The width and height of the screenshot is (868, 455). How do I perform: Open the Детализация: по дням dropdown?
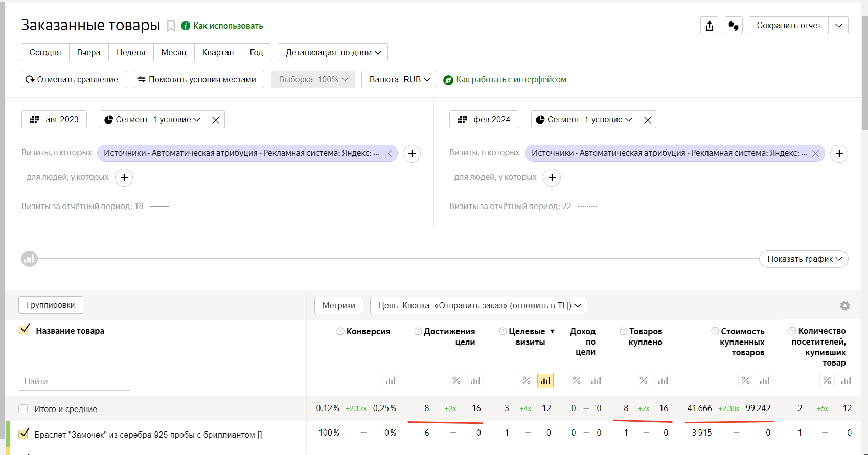(x=332, y=52)
